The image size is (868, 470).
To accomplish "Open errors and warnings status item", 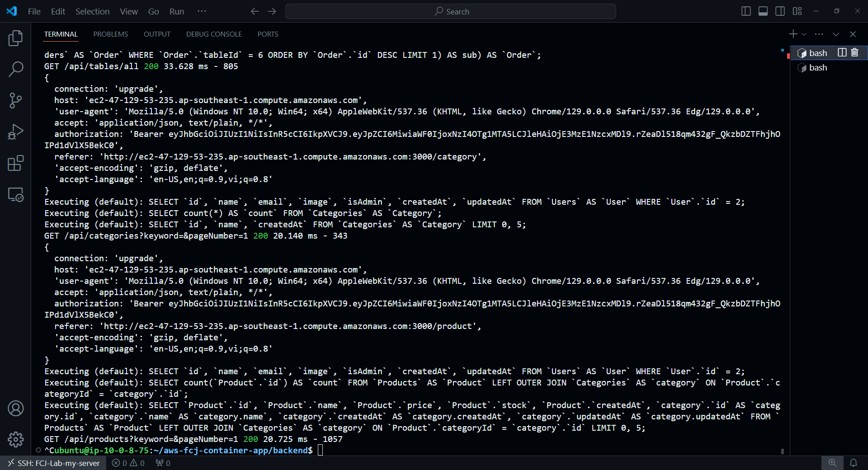I will click(x=128, y=463).
